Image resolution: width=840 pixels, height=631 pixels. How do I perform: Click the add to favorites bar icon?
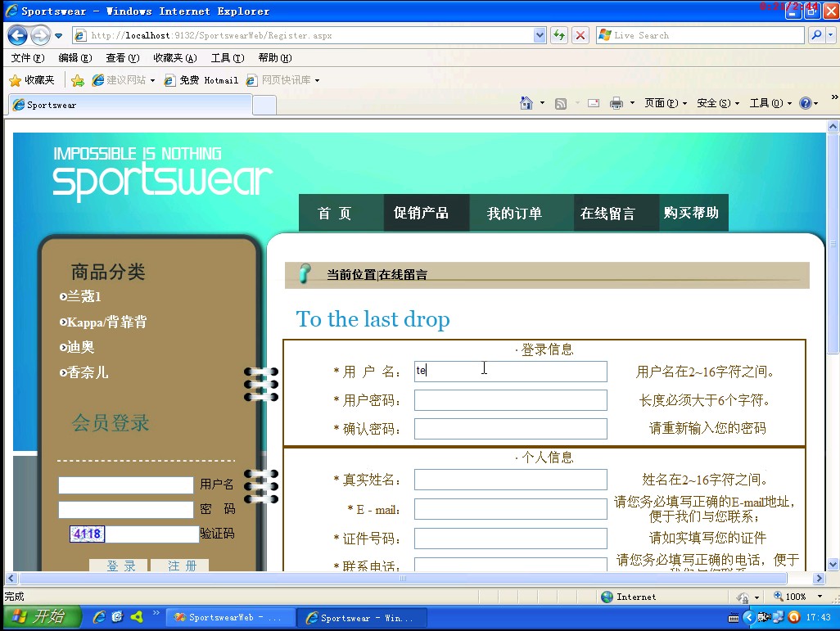78,80
